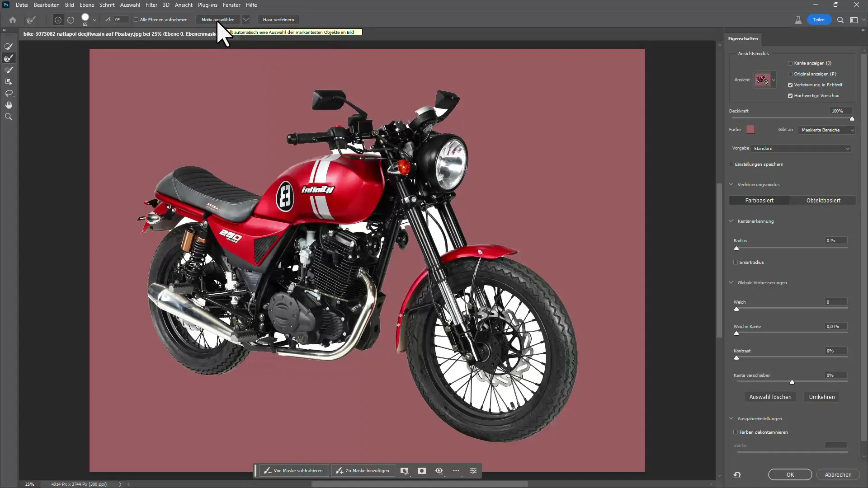Screen dimensions: 868x488
Task: Open the properties sliders icon in contextual bar
Action: pos(473,471)
